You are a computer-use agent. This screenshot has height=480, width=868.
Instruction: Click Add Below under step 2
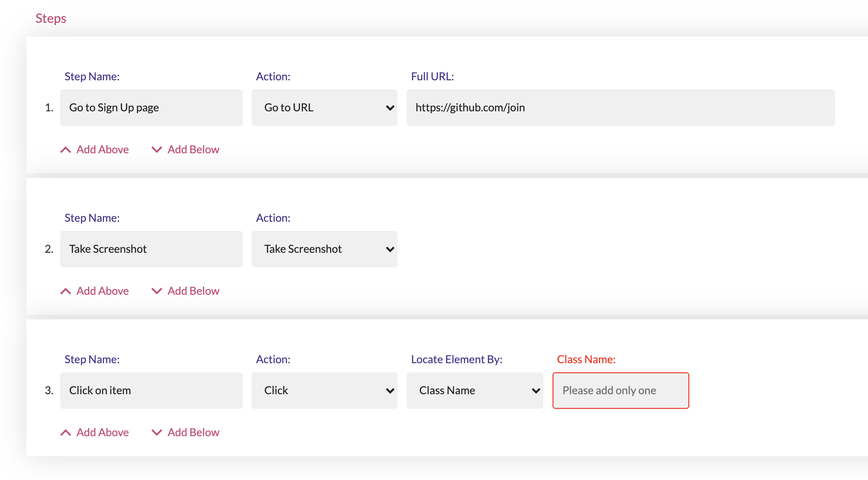pyautogui.click(x=193, y=291)
